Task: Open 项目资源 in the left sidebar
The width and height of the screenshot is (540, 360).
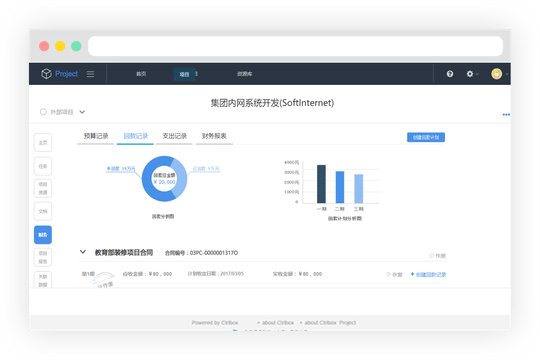Action: coord(43,188)
